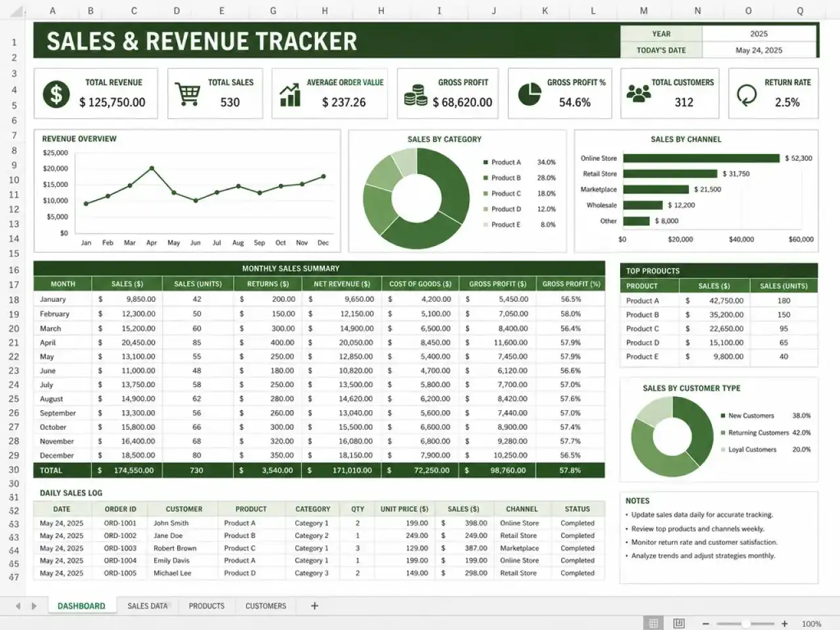
Task: Switch to Normal grid view in status bar
Action: click(653, 623)
